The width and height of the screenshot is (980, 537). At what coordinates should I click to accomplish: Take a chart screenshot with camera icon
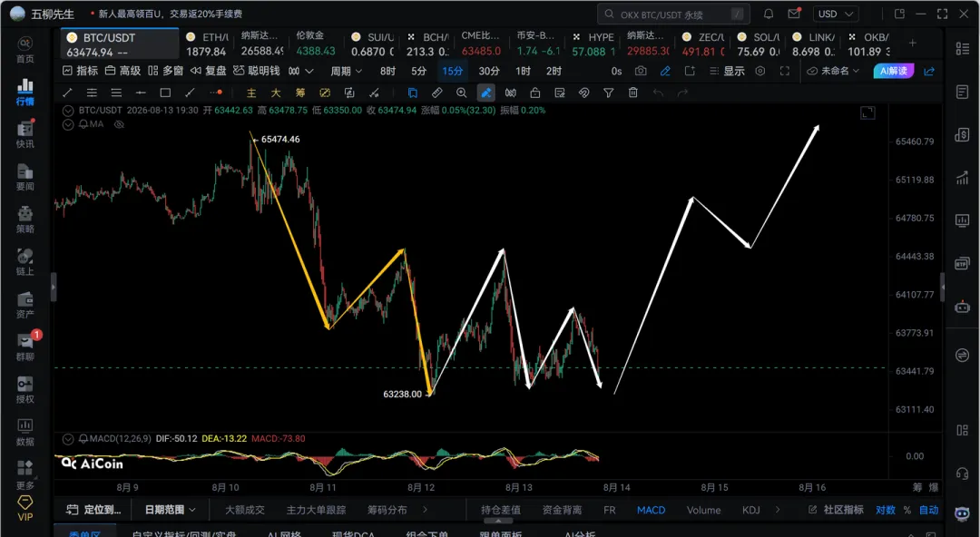[641, 72]
